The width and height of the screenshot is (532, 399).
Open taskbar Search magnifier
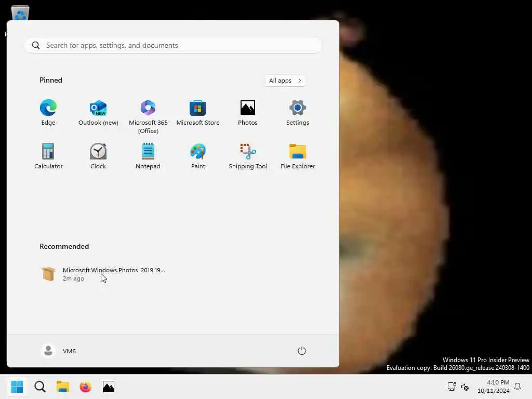pyautogui.click(x=39, y=387)
